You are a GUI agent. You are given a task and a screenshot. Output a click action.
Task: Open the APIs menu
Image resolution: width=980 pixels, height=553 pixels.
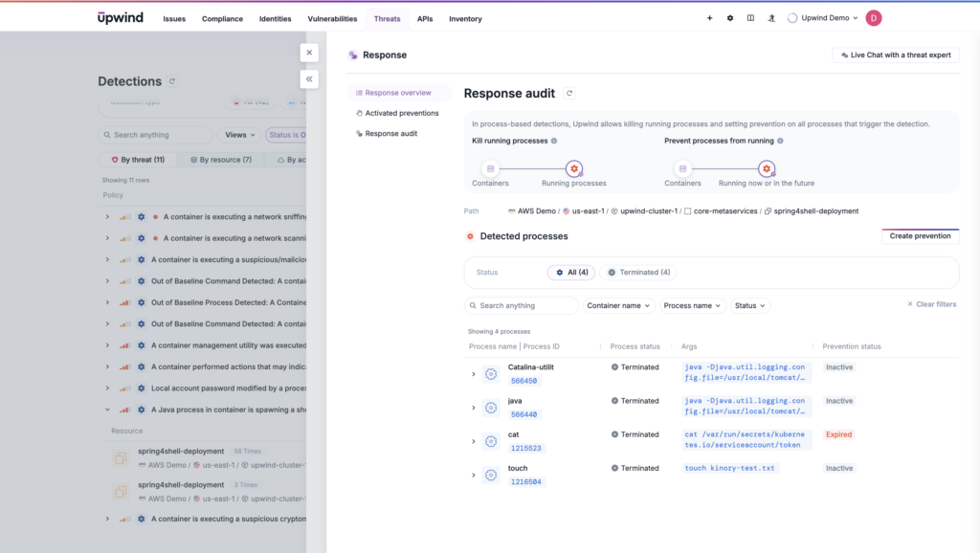[425, 19]
